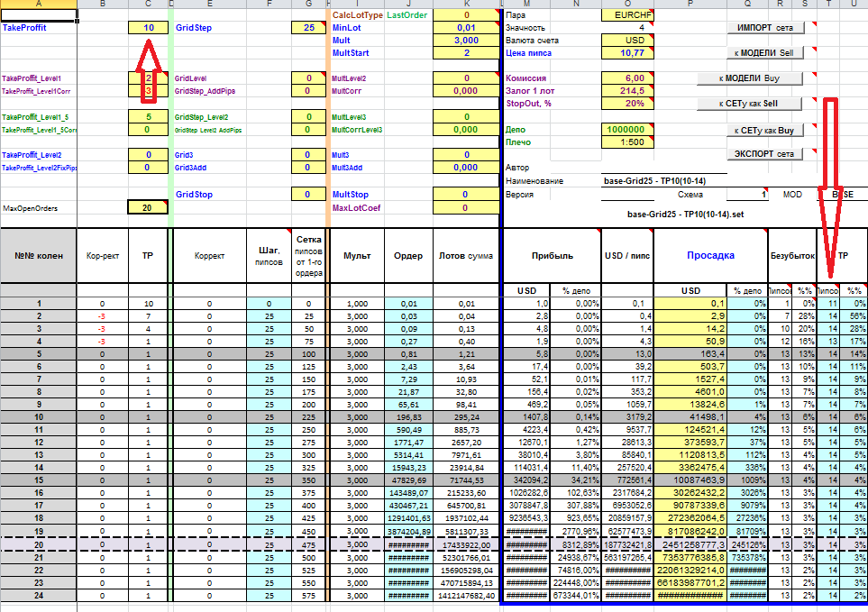Click the Сетка cell 575 in row 24

coord(309,596)
